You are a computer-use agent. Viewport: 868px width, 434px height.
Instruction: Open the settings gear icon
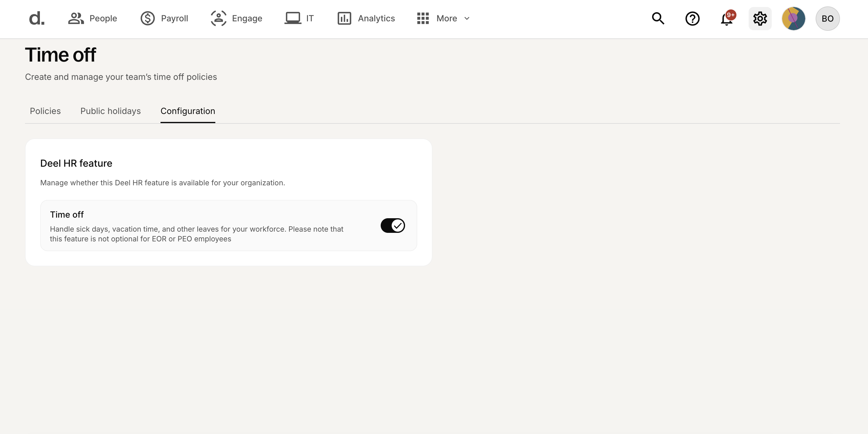760,19
